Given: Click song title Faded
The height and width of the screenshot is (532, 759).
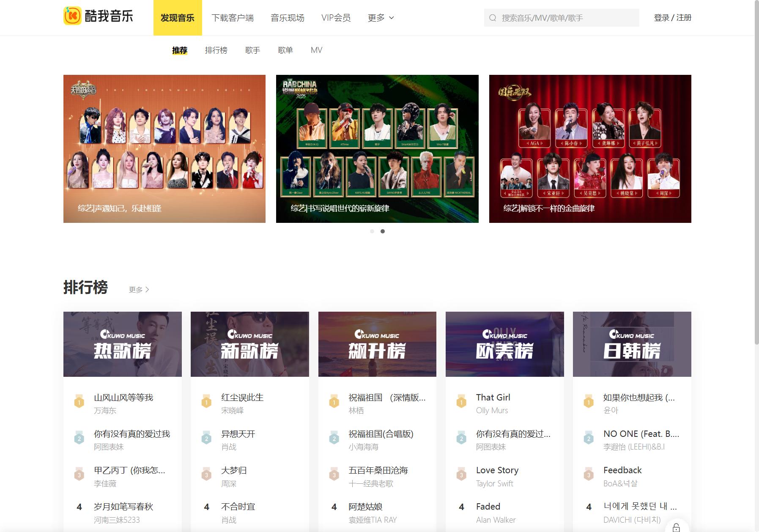Looking at the screenshot, I should (488, 507).
